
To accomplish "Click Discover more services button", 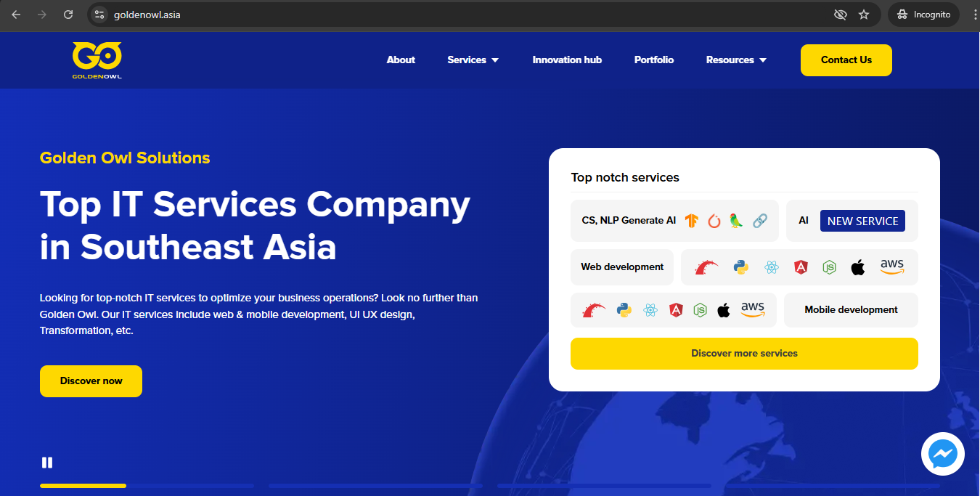I will [744, 354].
